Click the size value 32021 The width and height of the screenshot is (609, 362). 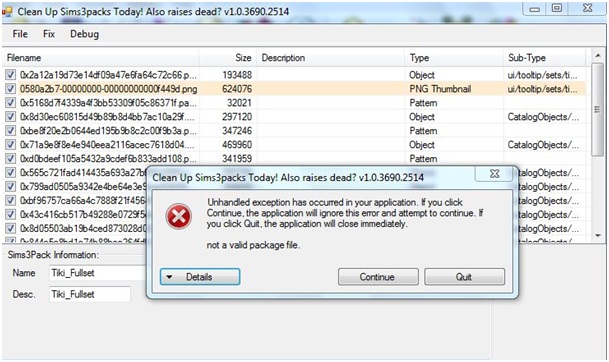pos(239,103)
